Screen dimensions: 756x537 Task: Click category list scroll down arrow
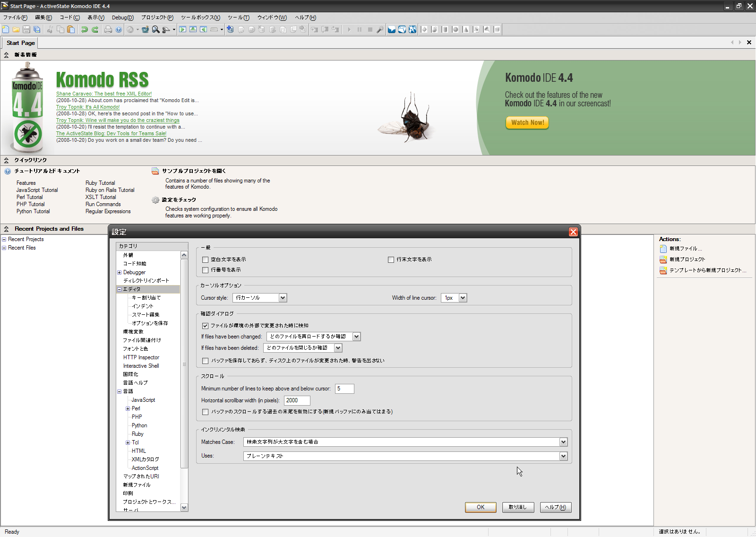tap(184, 507)
